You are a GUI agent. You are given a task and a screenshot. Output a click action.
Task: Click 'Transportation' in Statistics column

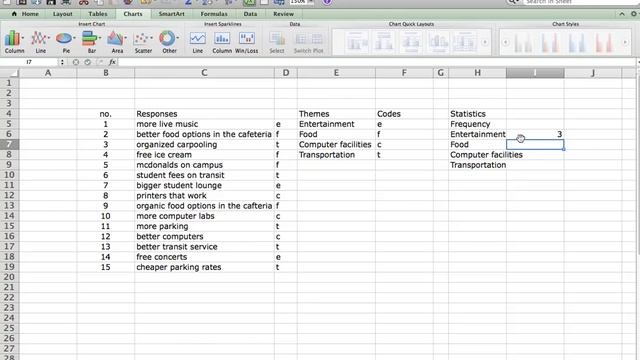click(477, 165)
